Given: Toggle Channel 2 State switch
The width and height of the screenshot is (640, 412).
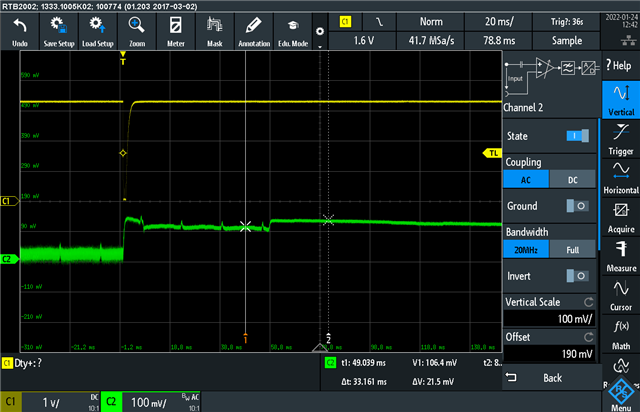Looking at the screenshot, I should tap(578, 136).
